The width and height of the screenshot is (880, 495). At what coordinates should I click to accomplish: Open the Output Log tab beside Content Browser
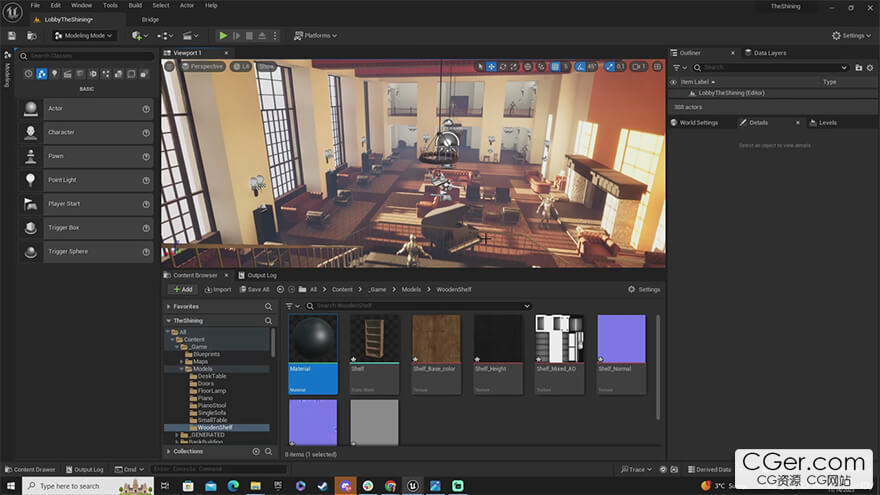[x=258, y=275]
